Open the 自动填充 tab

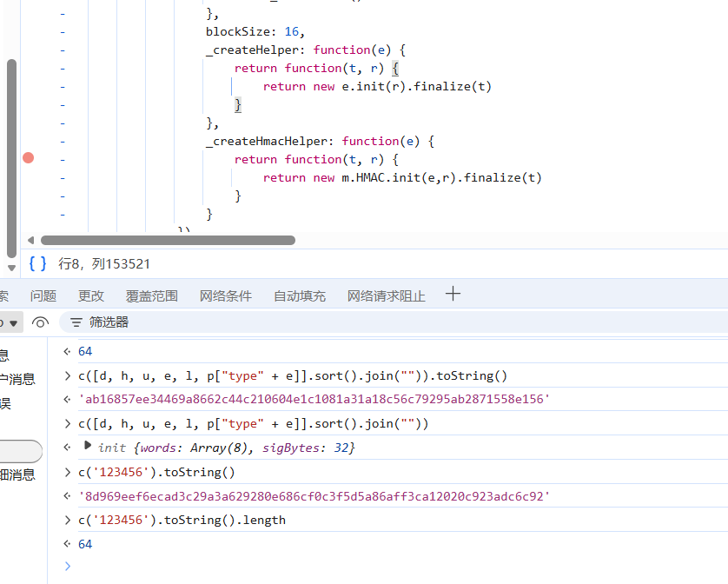click(299, 295)
